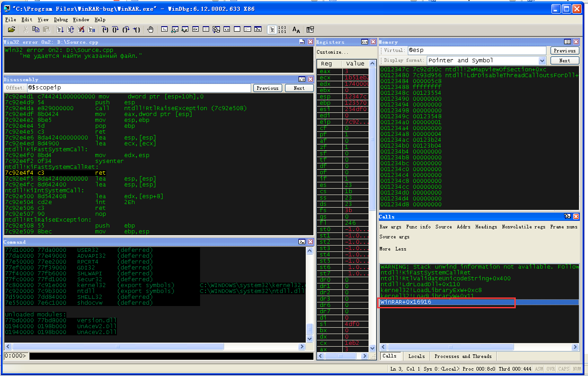This screenshot has width=588, height=376.
Task: Switch to the Locals tab
Action: (416, 356)
